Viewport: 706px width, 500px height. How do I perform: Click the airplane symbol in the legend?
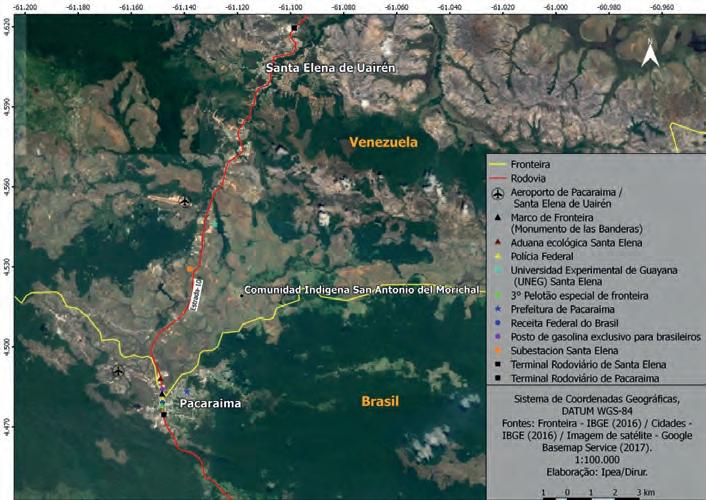tap(498, 194)
